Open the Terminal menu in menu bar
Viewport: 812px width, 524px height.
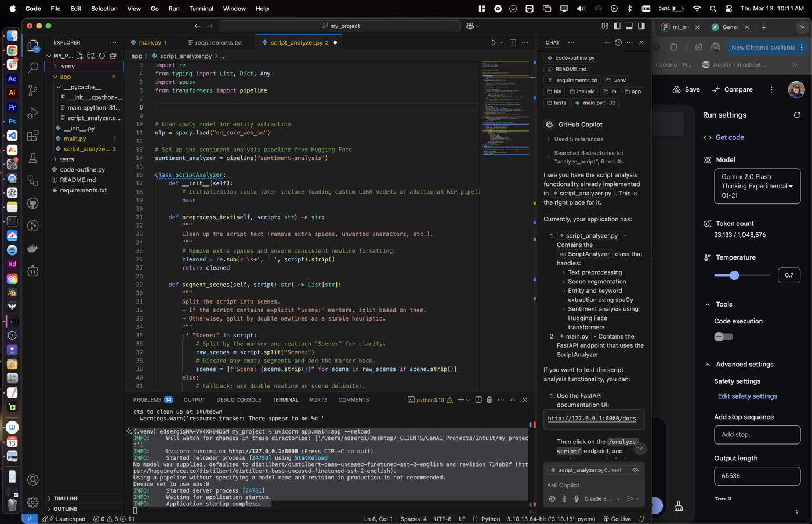tap(201, 9)
